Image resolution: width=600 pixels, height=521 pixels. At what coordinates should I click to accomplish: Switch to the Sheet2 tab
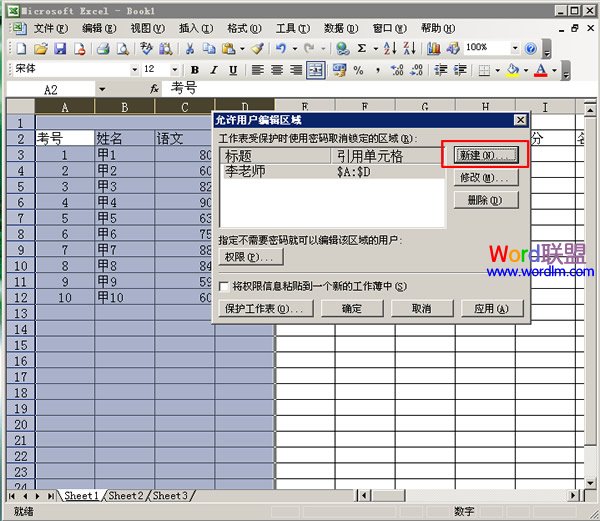[x=126, y=496]
